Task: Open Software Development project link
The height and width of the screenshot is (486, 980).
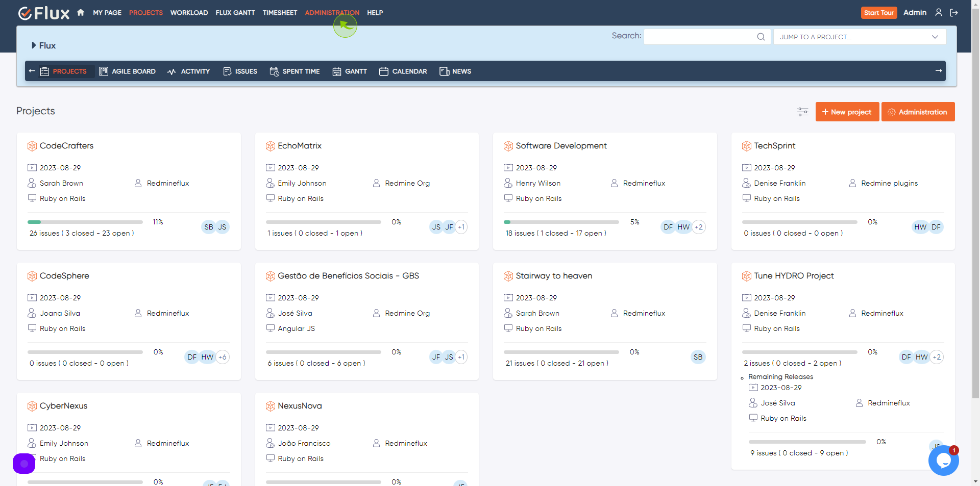Action: [561, 146]
